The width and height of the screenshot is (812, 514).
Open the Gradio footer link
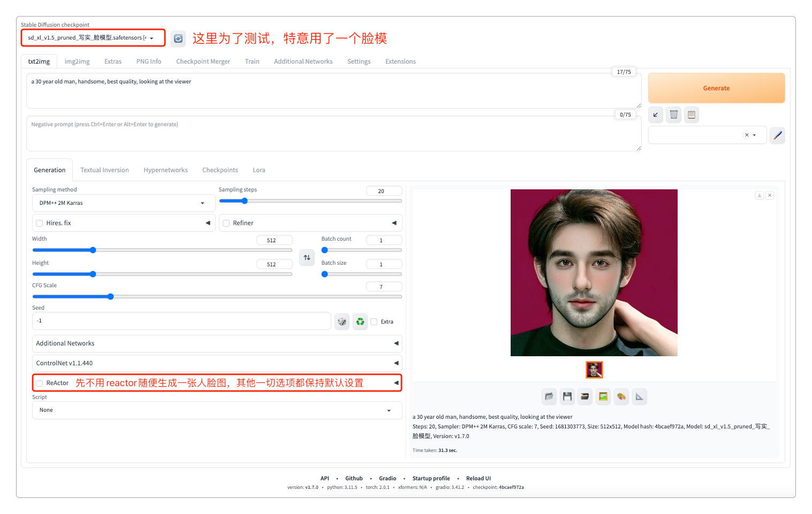pos(388,479)
